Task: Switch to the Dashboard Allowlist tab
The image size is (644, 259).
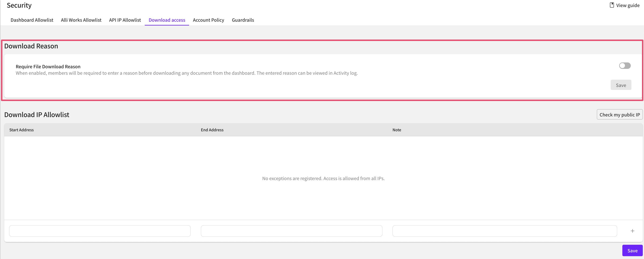Action: click(32, 20)
